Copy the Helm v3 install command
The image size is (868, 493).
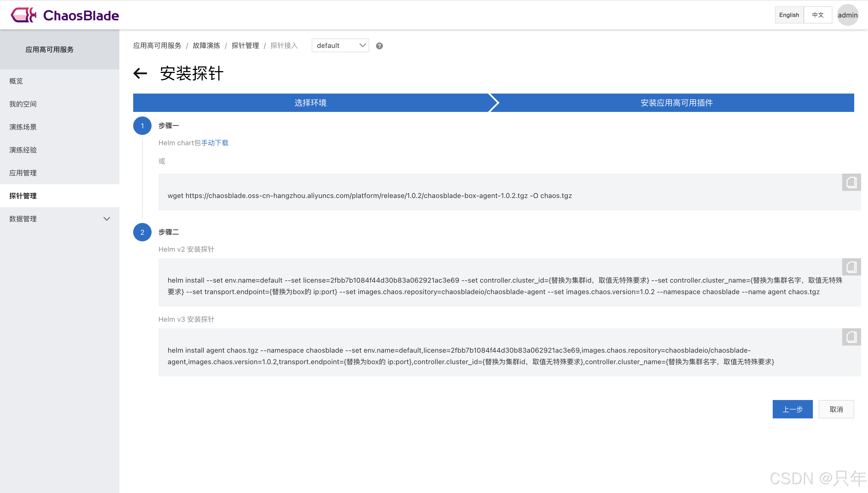pos(851,337)
